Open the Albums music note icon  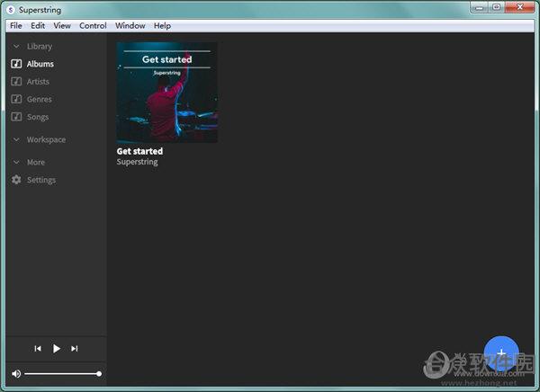tap(16, 64)
